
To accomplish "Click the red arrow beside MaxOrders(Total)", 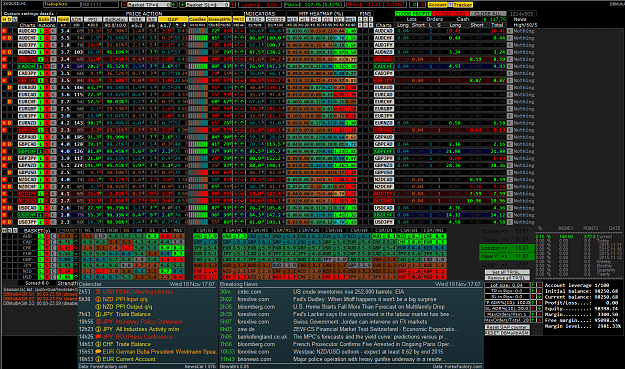I will [x=539, y=320].
